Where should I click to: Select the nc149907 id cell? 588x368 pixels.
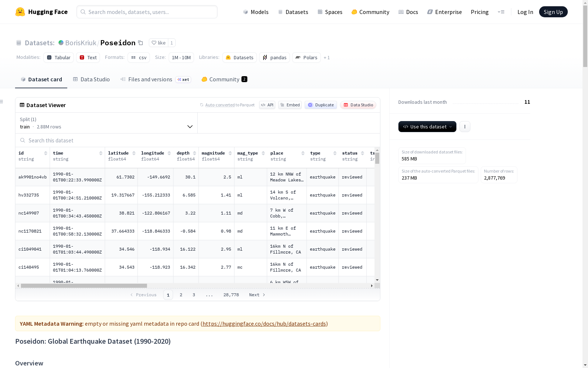coord(33,213)
